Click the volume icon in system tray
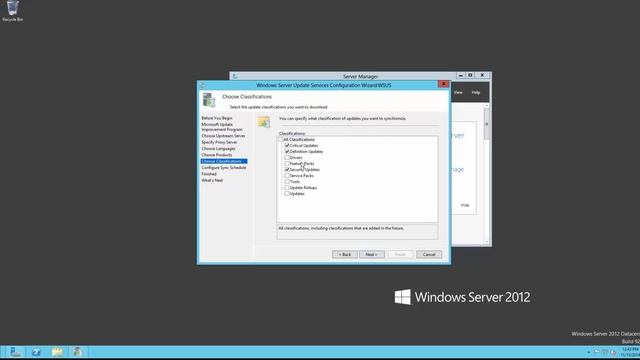The height and width of the screenshot is (360, 640). point(613,352)
